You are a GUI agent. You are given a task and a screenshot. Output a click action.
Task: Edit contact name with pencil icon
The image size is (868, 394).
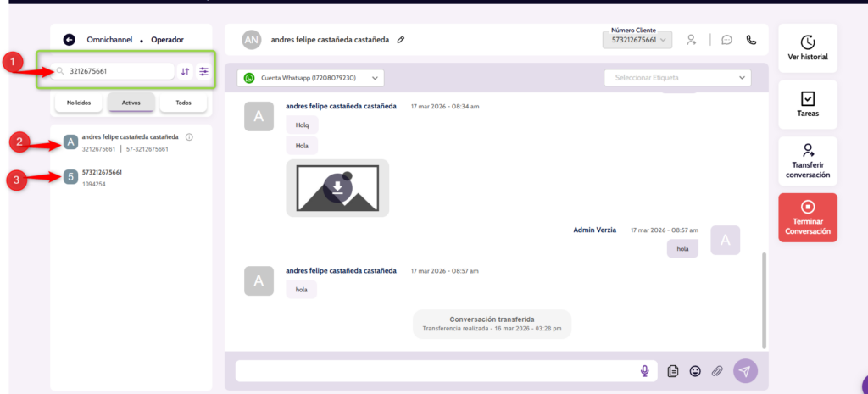pos(401,39)
